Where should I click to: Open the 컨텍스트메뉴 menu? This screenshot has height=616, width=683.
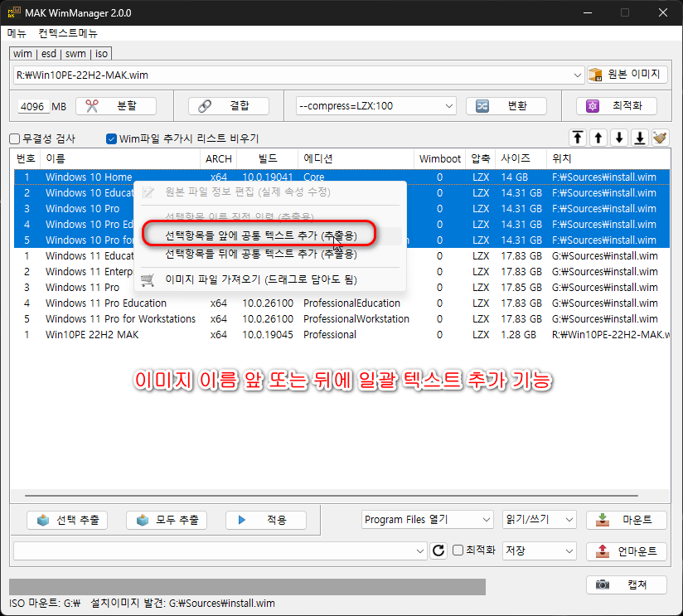68,33
